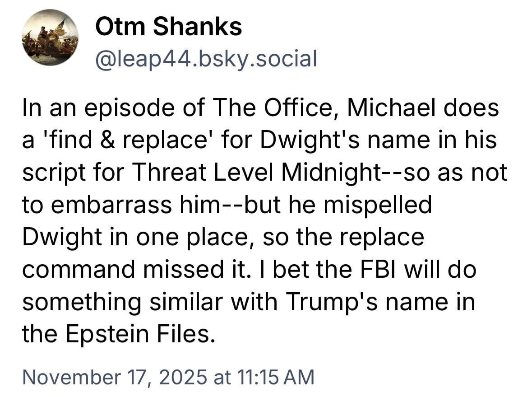Click the Otm Shanks profile avatar
This screenshot has height=397, width=532.
pos(49,37)
